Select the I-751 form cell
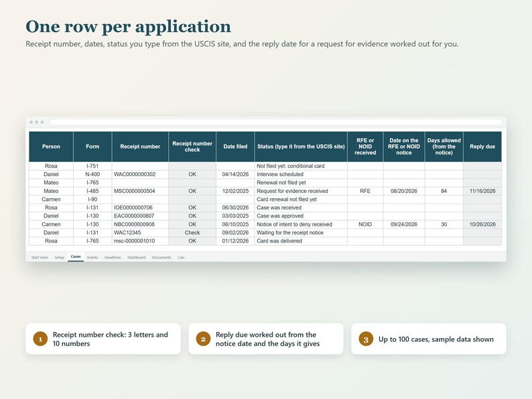 [x=92, y=166]
